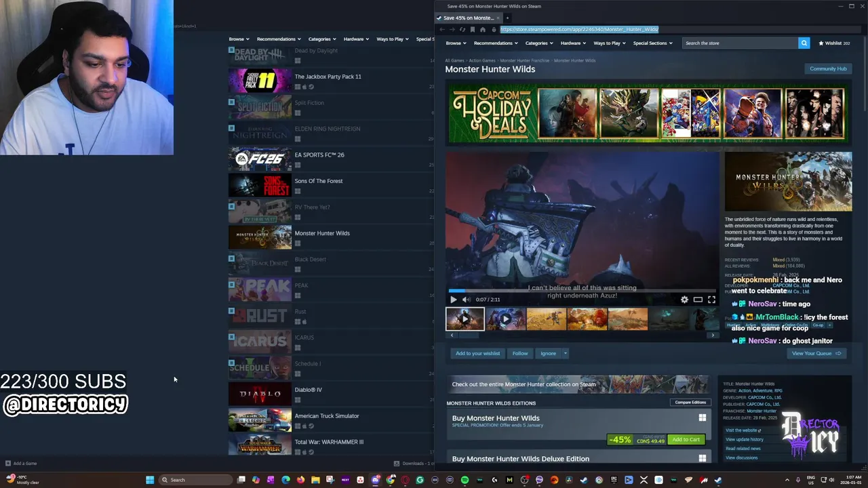Click inside the Search the store field

click(740, 43)
